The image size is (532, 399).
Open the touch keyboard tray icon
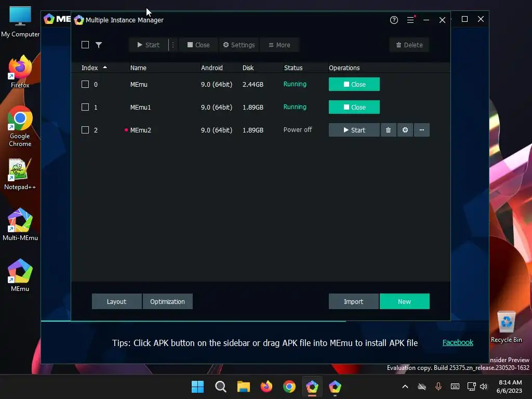[x=455, y=387]
